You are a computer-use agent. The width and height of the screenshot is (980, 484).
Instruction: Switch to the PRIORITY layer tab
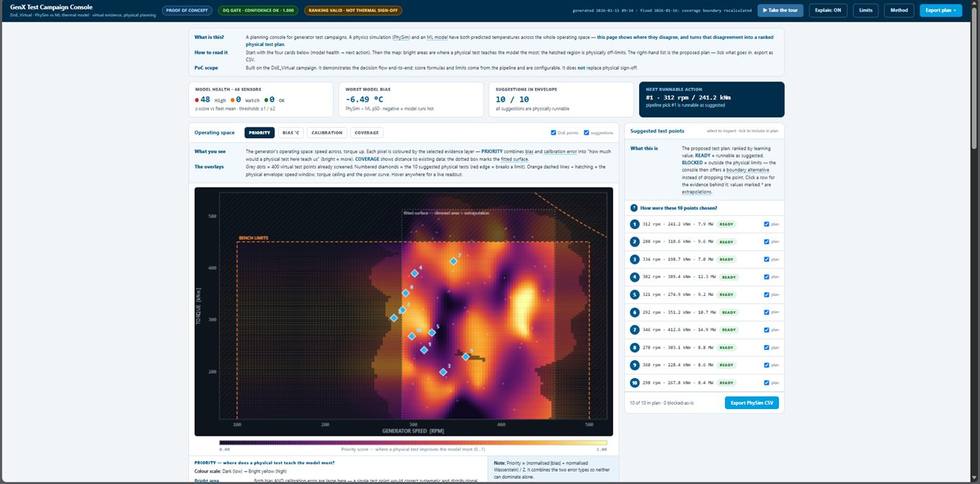259,133
